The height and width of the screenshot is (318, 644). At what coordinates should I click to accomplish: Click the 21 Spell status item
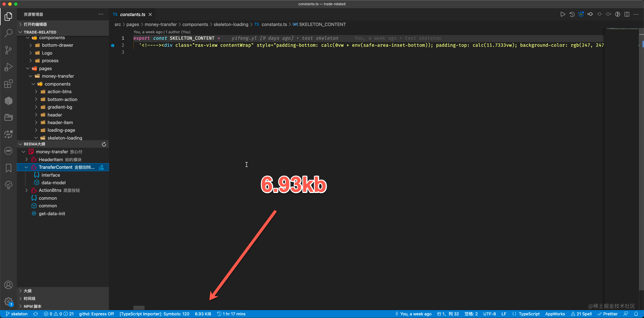pos(581,314)
